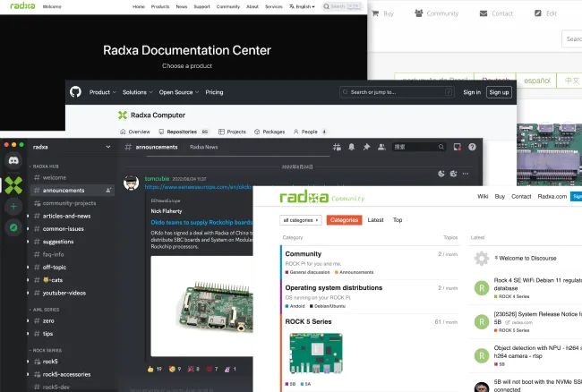Click the radxa Community forum logo

click(321, 197)
